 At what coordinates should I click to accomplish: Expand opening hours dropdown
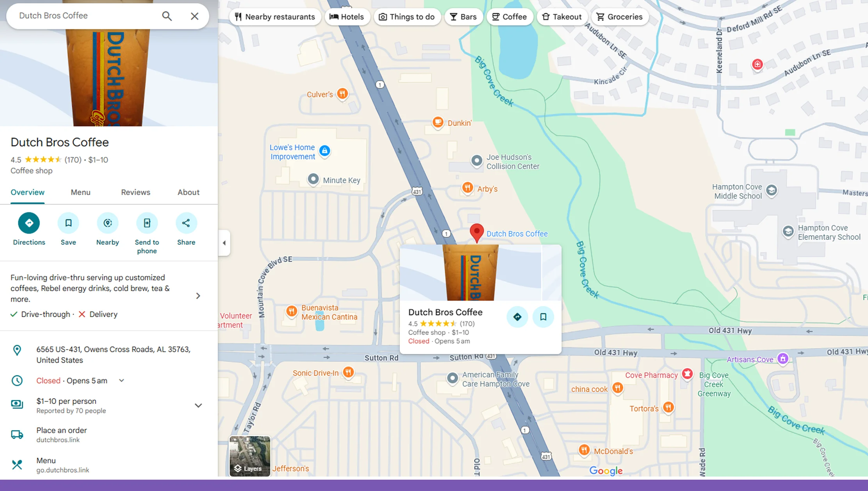coord(121,380)
